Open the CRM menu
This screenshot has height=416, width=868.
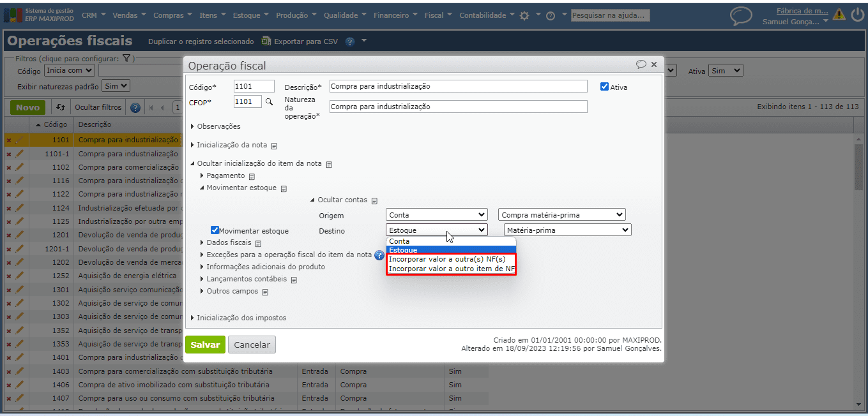click(x=93, y=15)
